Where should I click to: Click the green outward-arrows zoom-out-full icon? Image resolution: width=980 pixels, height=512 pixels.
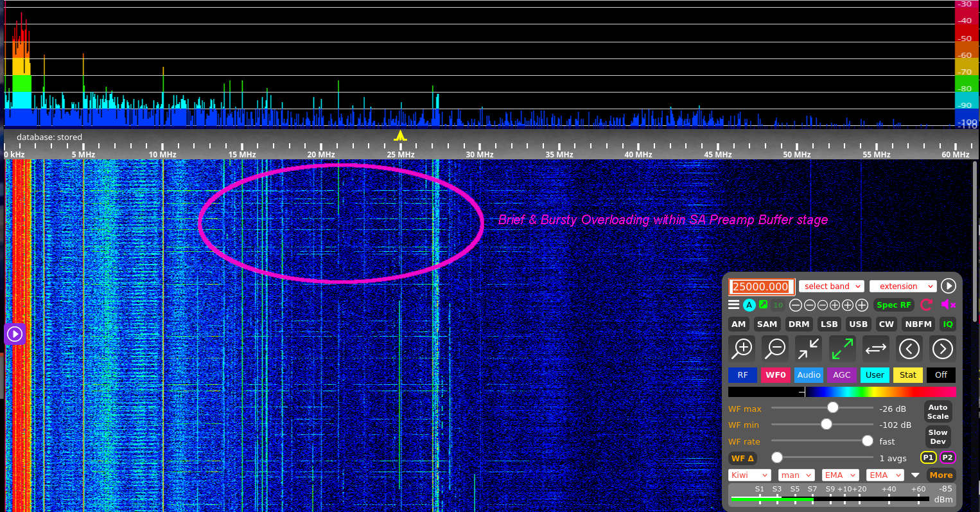click(842, 349)
